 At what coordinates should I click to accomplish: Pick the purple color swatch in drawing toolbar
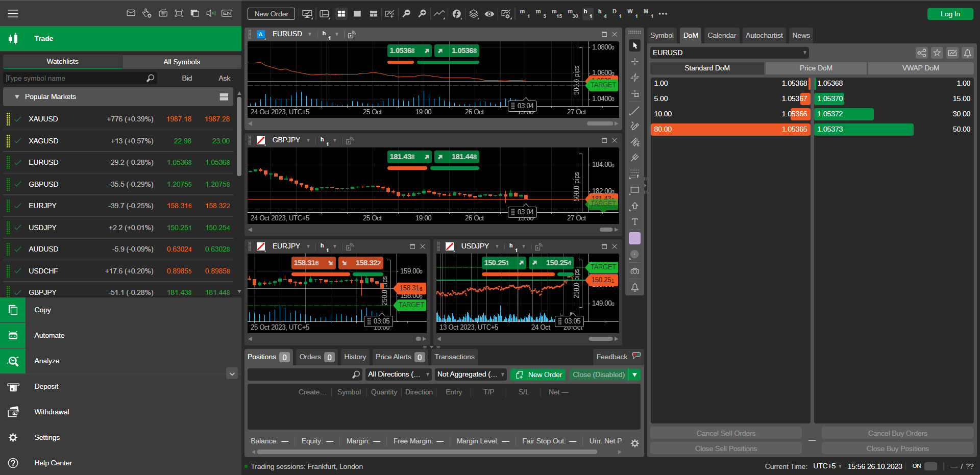[x=634, y=238]
